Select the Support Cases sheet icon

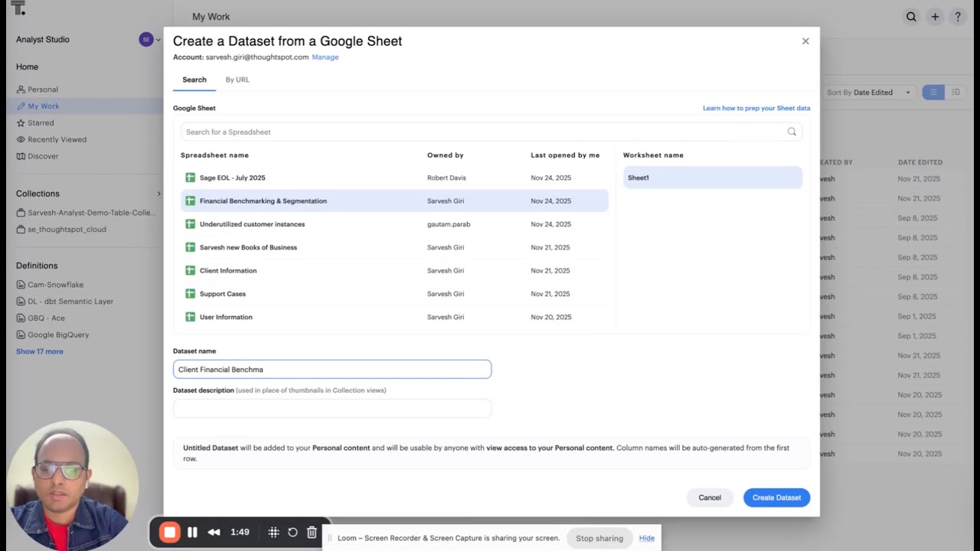(191, 294)
